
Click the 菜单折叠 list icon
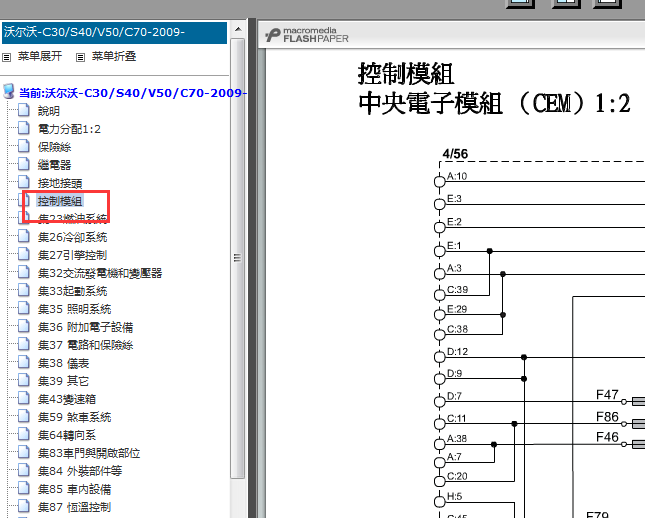[81, 57]
